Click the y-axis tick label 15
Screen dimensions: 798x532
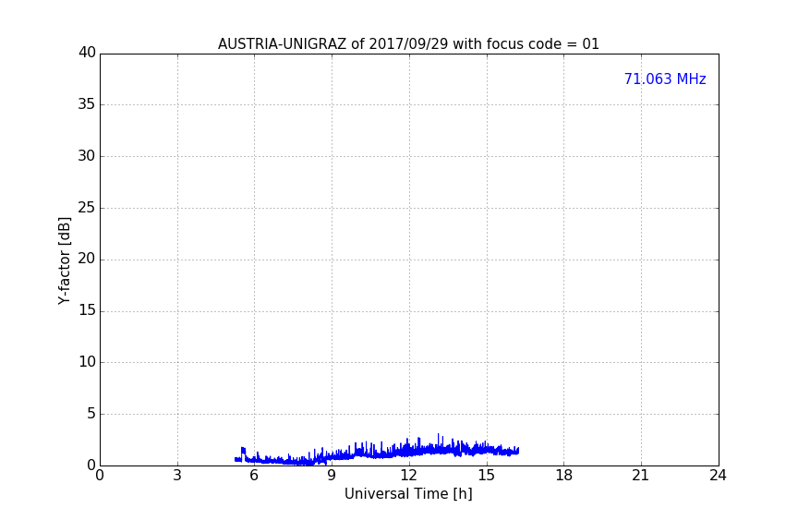87,310
